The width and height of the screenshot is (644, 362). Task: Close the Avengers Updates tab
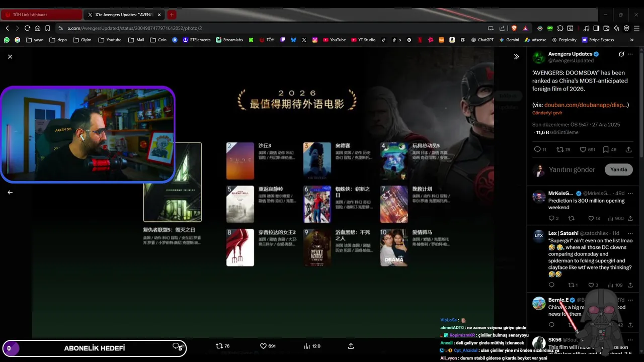pyautogui.click(x=159, y=15)
